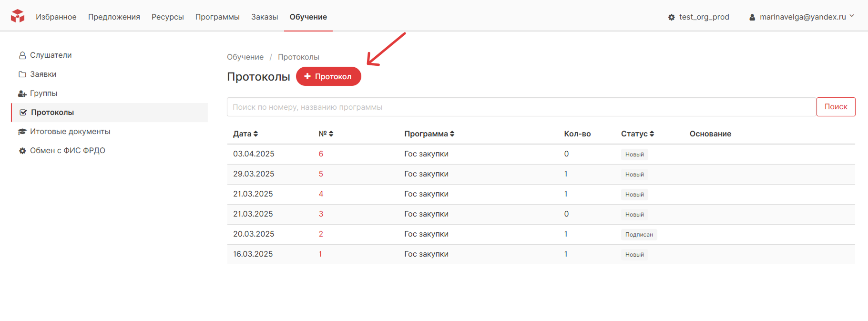Click the graduation cap icon for Итоговые документы

pos(22,132)
